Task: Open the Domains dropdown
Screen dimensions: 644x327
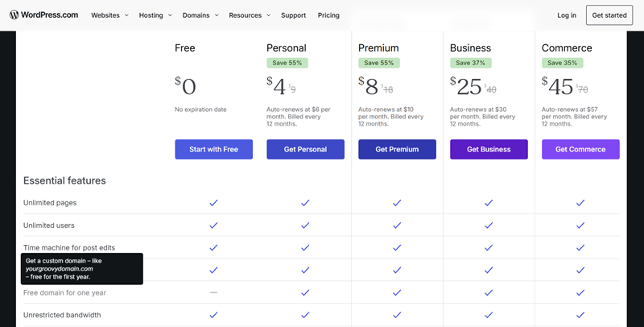Action: click(200, 15)
